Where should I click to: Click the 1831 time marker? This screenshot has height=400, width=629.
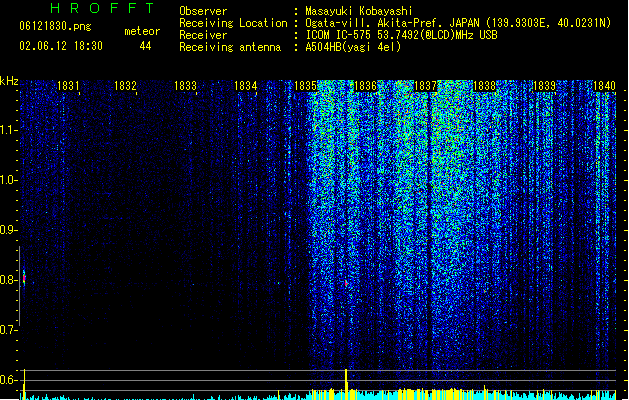click(68, 86)
